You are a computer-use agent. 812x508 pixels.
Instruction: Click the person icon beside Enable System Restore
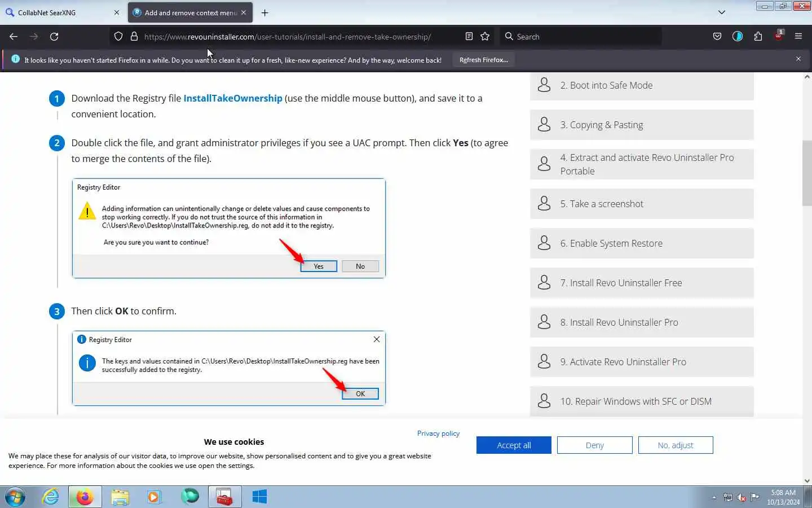(x=544, y=243)
